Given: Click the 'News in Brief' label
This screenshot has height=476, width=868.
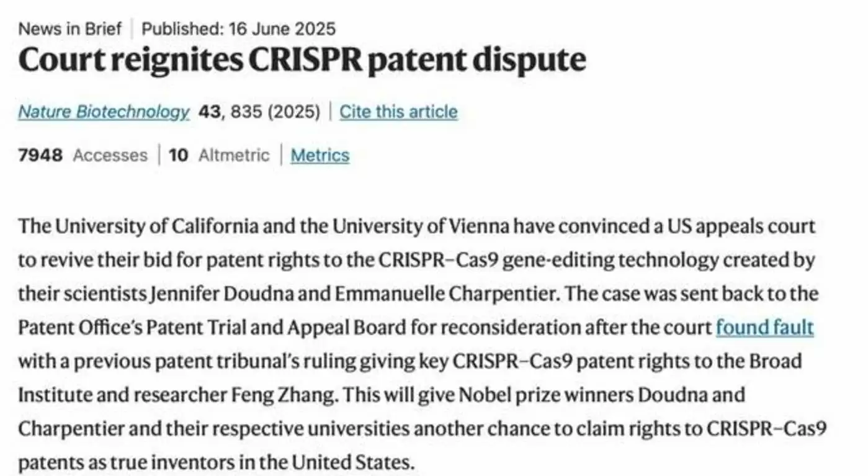Looking at the screenshot, I should [x=70, y=29].
